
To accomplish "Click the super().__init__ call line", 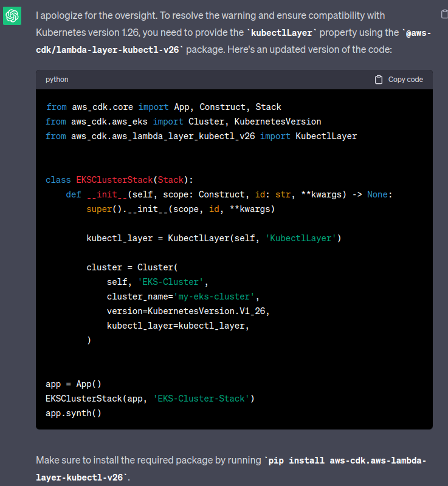I will (181, 209).
